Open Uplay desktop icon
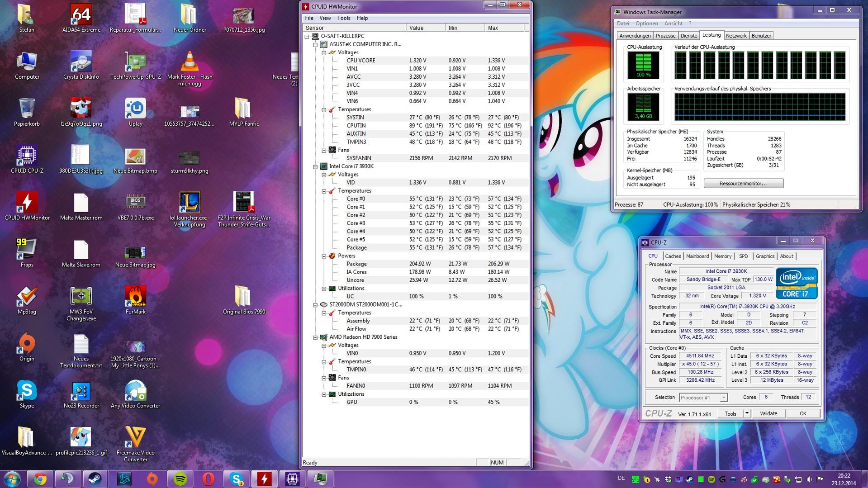Viewport: 868px width, 488px height. coord(136,112)
